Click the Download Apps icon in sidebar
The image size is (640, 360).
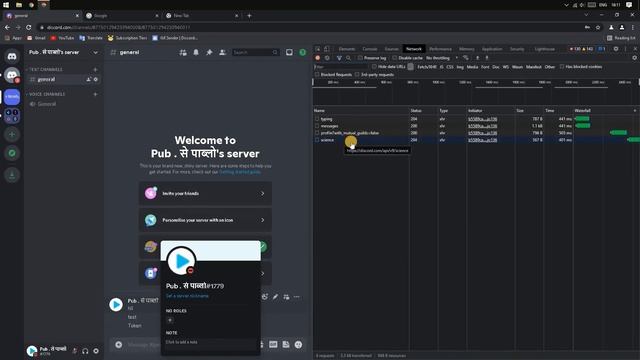click(x=12, y=175)
